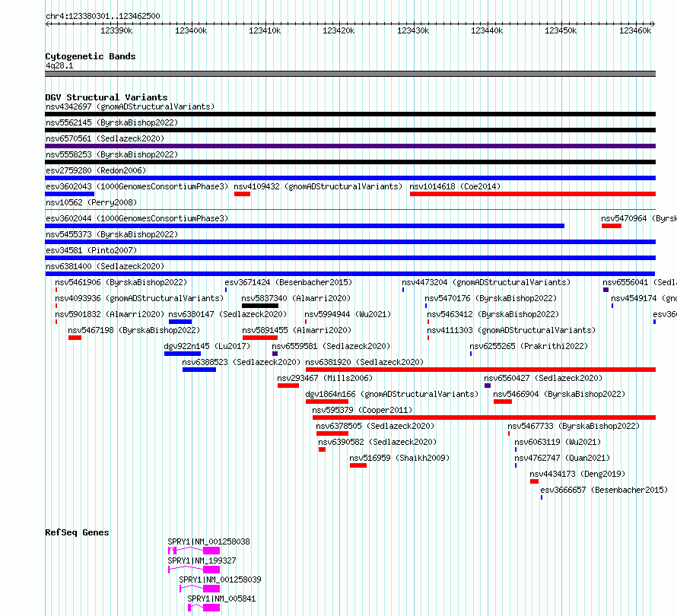Image resolution: width=677 pixels, height=616 pixels.
Task: Select the red bar under nsv6378505
Action: (x=332, y=433)
